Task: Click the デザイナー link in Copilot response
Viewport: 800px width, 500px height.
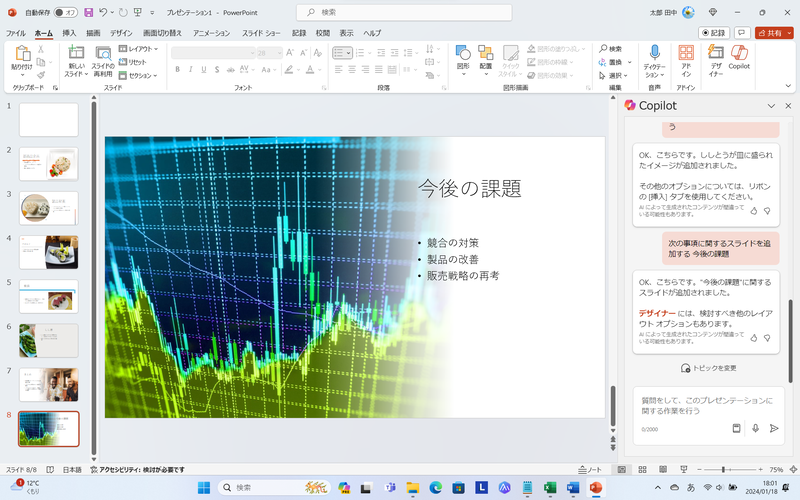Action: [657, 313]
